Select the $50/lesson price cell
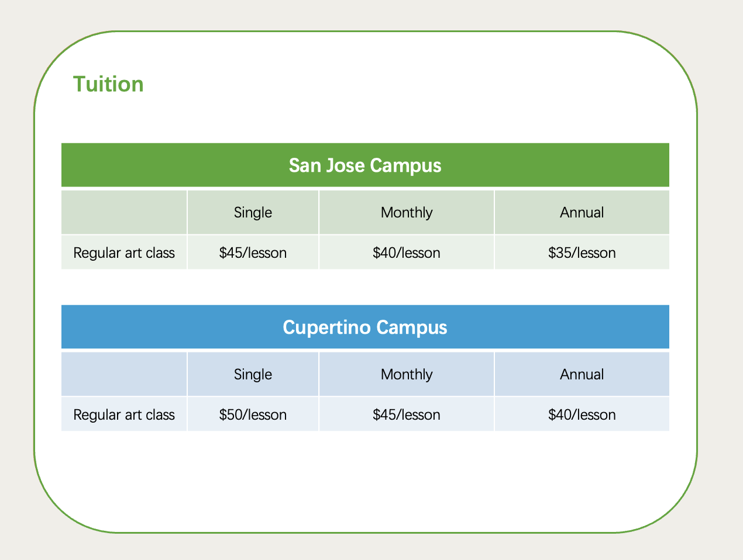Viewport: 743px width, 560px height. pyautogui.click(x=253, y=414)
